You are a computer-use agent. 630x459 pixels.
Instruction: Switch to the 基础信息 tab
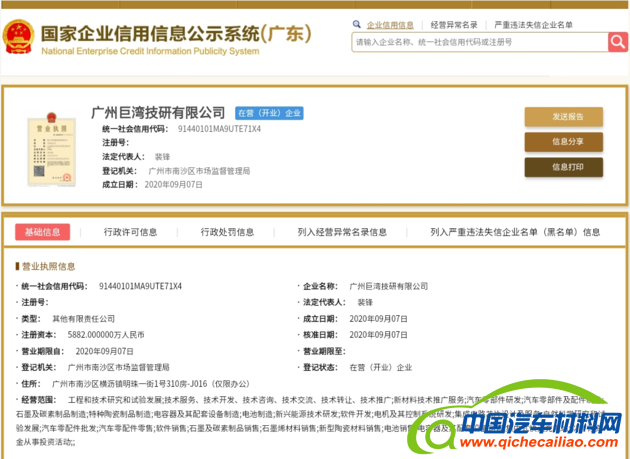pyautogui.click(x=42, y=232)
